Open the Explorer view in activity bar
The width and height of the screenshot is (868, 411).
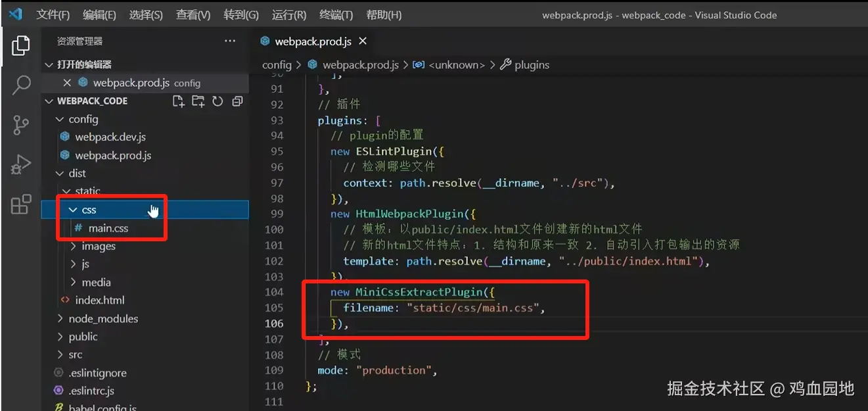(x=21, y=45)
